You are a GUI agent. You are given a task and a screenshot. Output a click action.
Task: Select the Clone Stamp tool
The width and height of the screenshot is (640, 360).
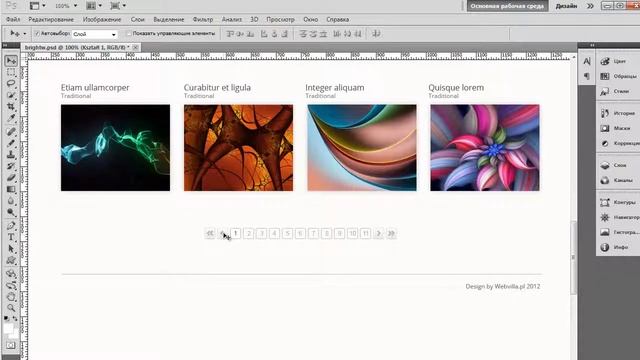pyautogui.click(x=11, y=155)
